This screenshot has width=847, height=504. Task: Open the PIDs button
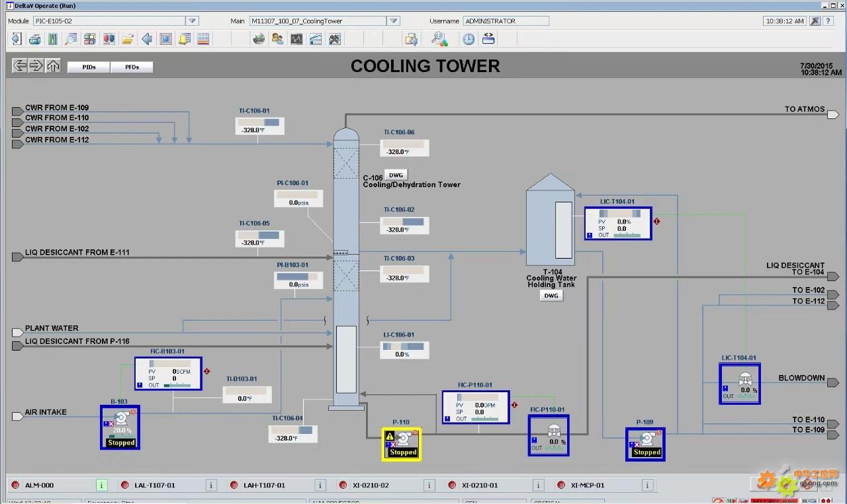89,67
